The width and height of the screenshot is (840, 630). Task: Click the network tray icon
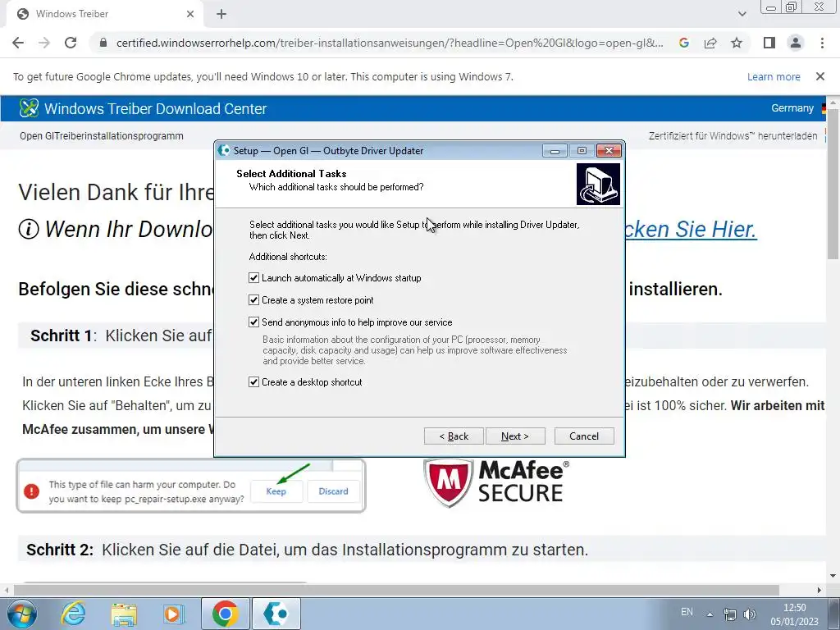point(729,614)
